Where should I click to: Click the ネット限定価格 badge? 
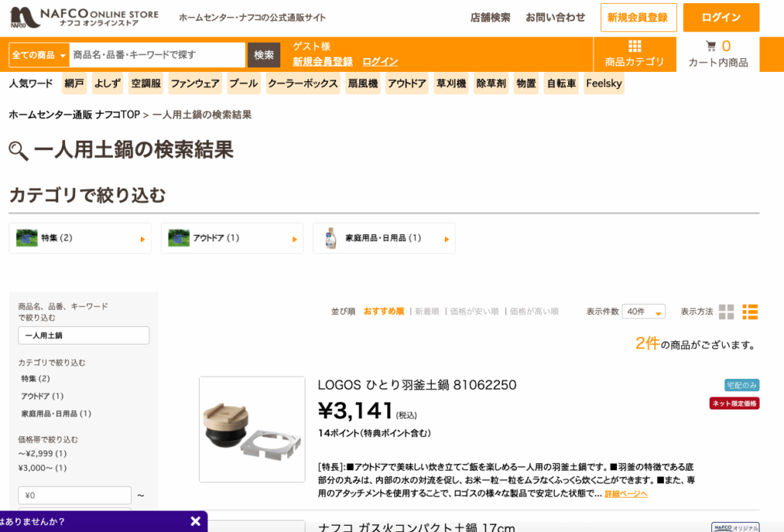click(x=734, y=403)
